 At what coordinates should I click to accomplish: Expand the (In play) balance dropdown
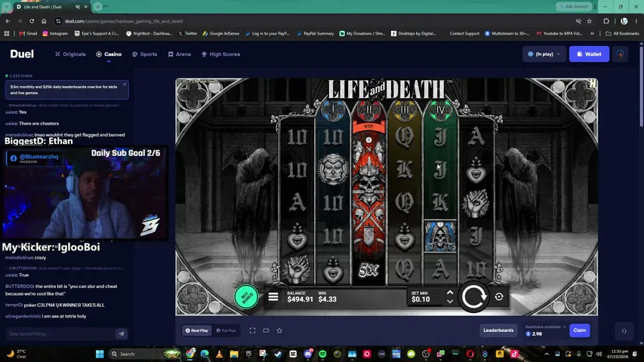tap(544, 54)
